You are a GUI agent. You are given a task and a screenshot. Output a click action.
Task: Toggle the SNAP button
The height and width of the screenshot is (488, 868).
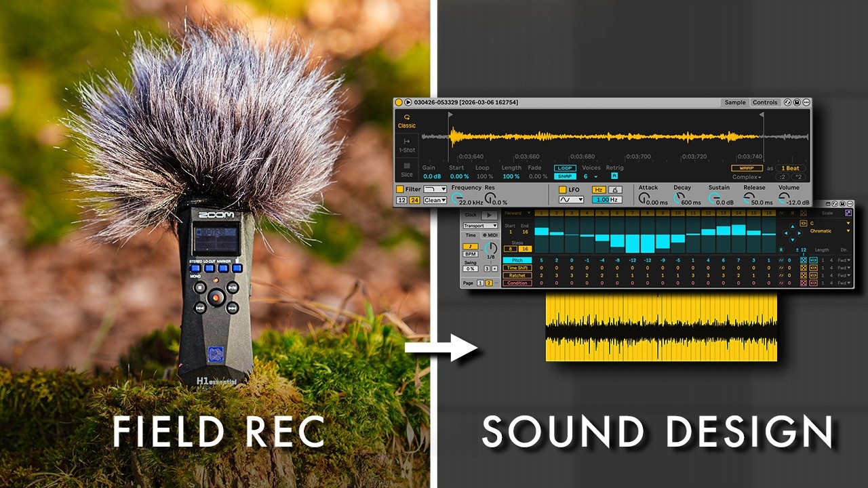click(565, 176)
